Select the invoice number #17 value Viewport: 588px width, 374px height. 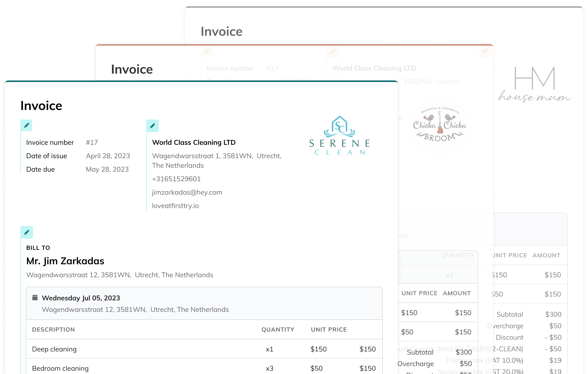point(92,143)
